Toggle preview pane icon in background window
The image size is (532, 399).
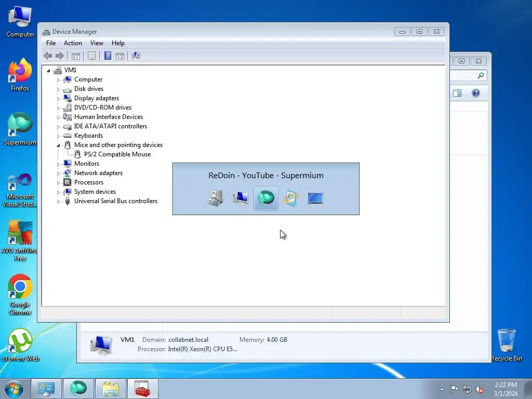tap(457, 93)
